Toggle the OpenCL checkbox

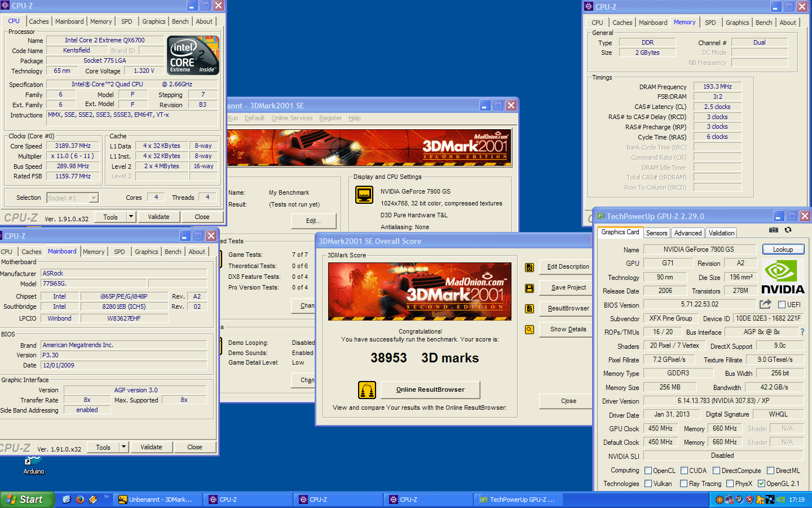tap(648, 471)
